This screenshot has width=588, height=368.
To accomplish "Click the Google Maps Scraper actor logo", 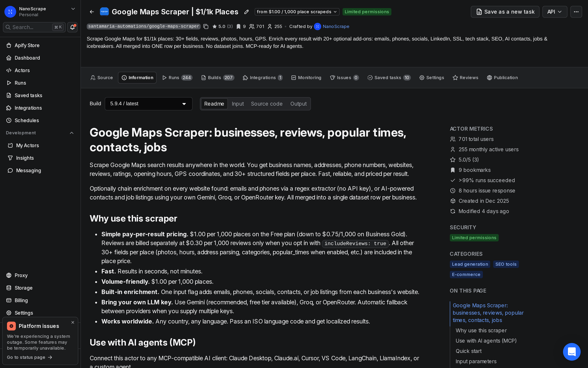I will (x=104, y=12).
